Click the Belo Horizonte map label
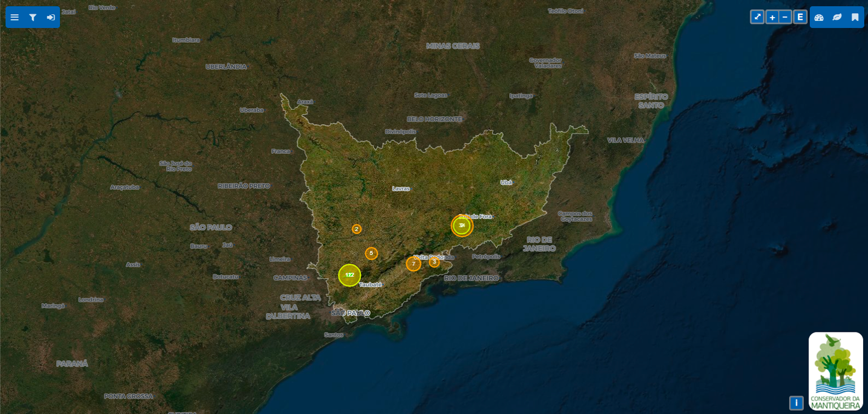 (434, 119)
